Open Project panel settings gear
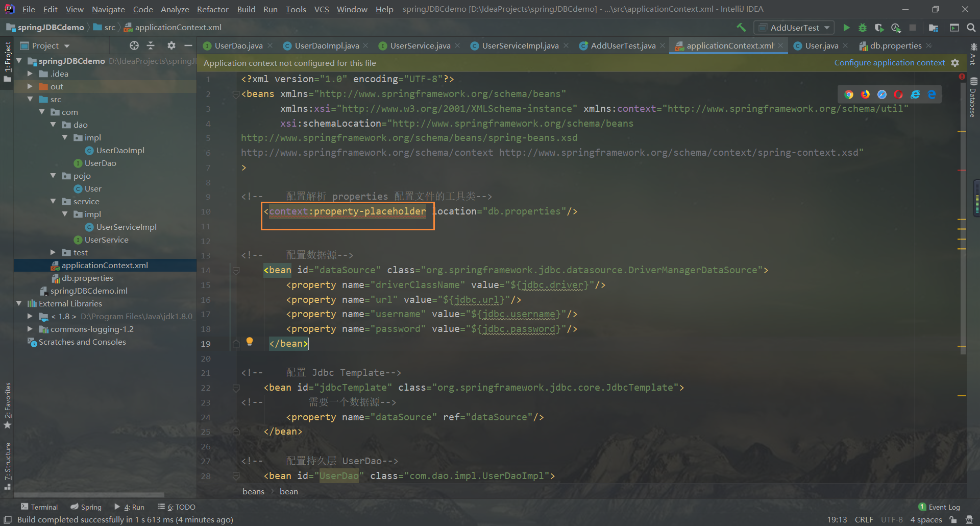 click(x=171, y=45)
